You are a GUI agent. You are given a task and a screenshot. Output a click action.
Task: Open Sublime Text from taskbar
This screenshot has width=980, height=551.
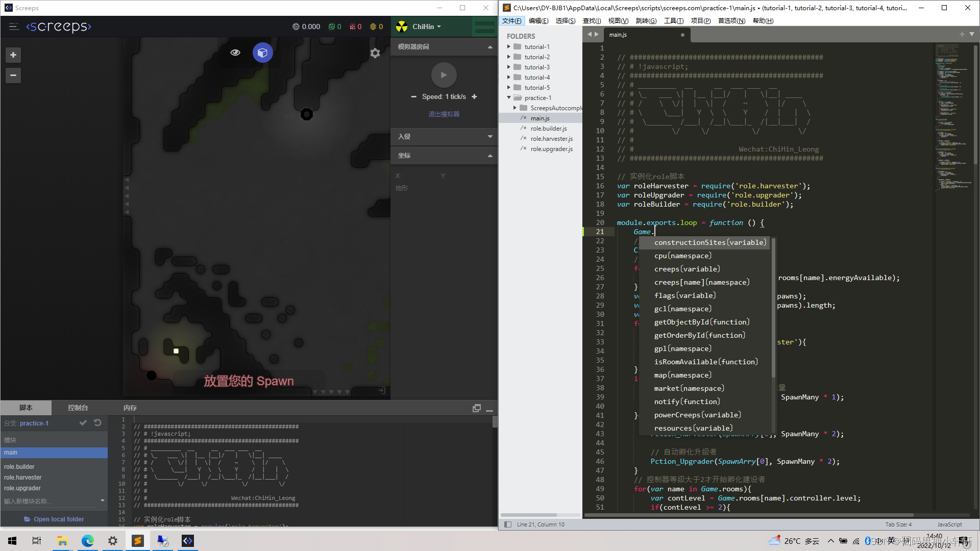pyautogui.click(x=138, y=541)
